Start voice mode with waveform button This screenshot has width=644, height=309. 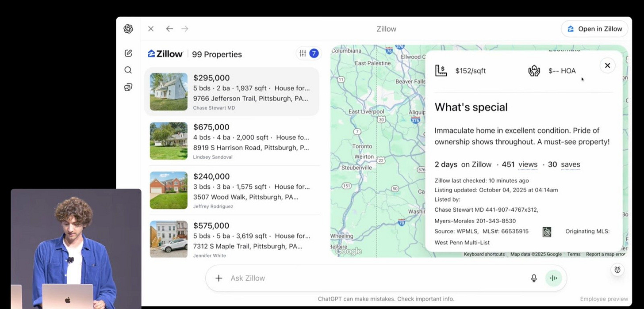(553, 278)
